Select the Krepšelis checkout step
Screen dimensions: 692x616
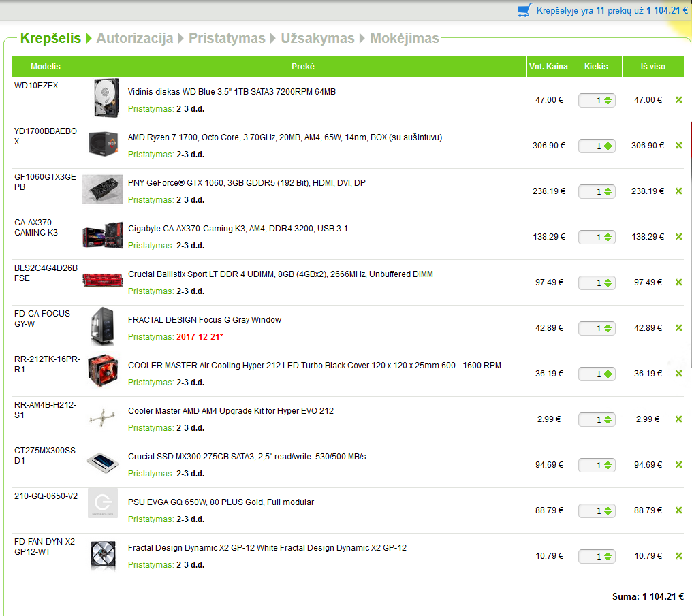(x=50, y=38)
